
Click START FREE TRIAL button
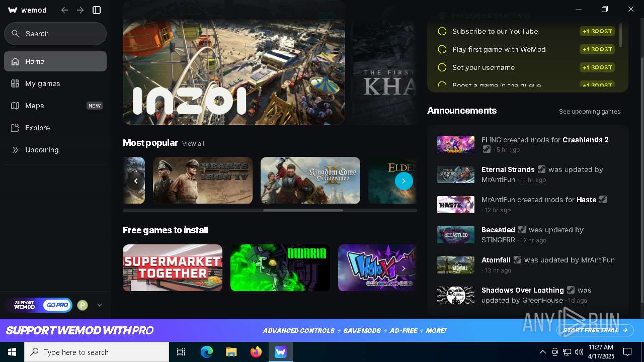point(595,330)
